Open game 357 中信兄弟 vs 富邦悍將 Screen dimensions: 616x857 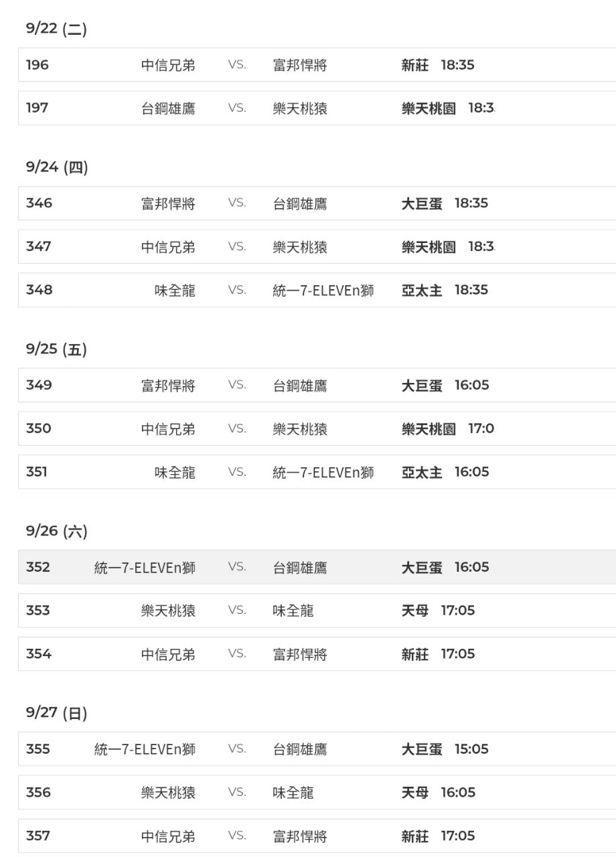(x=317, y=836)
